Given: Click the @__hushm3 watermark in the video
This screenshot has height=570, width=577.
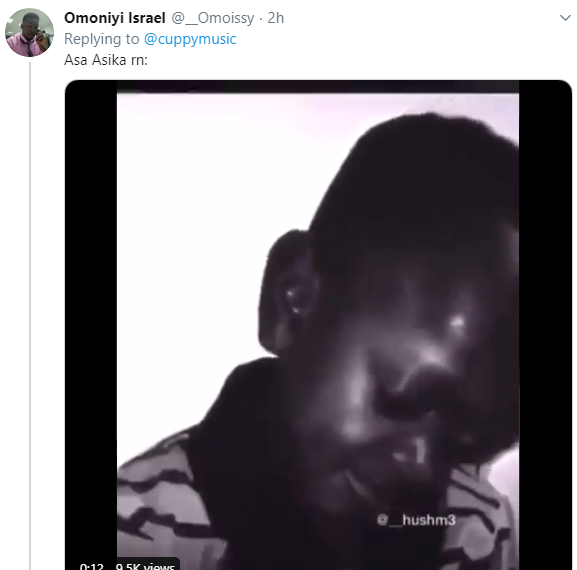Looking at the screenshot, I should tap(416, 520).
